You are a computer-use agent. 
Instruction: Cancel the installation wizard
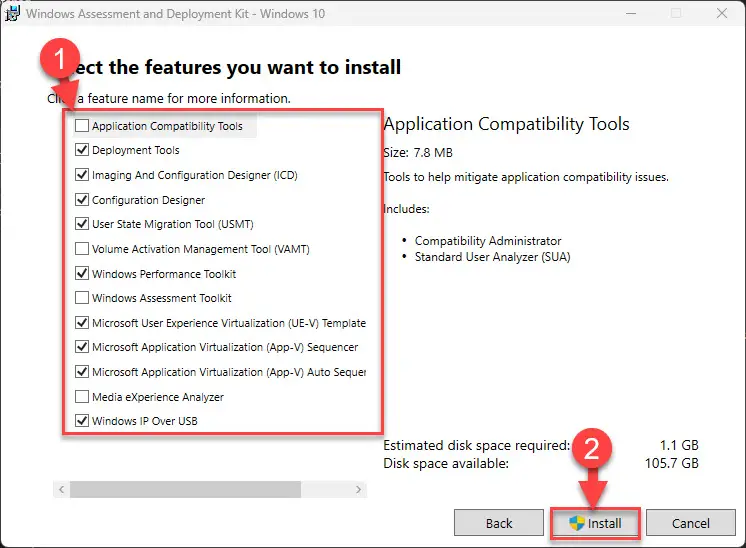point(690,523)
